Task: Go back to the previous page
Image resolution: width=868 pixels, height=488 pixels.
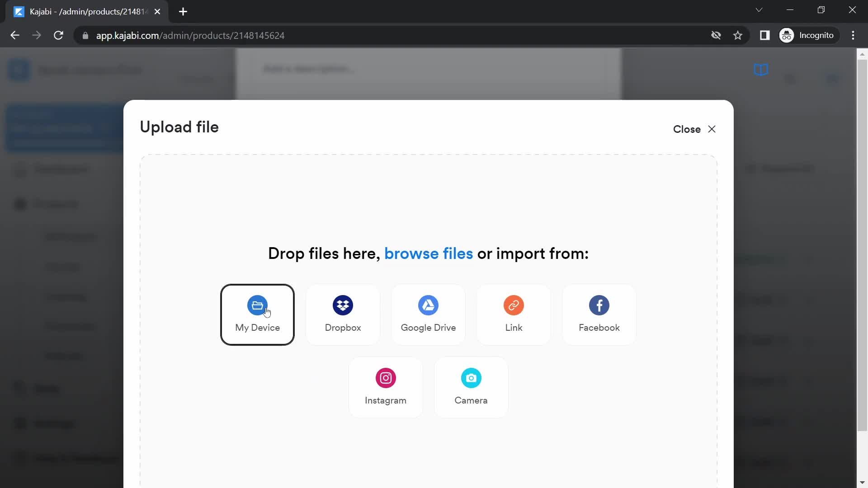Action: click(15, 35)
